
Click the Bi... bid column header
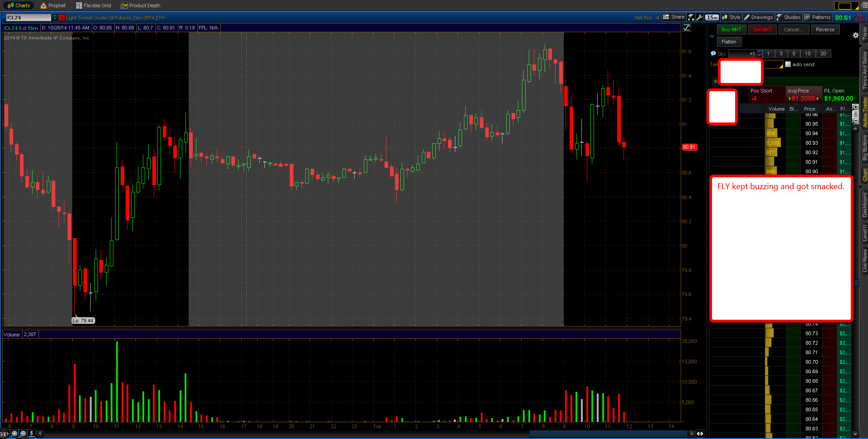[794, 109]
